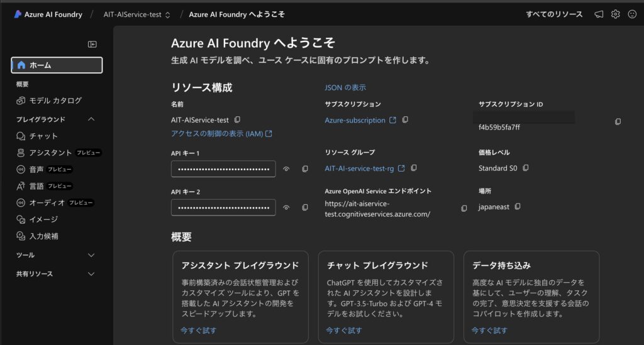This screenshot has height=345, width=644.
Task: Click subscription ID ending f4b59b5fa7ff
Action: click(x=499, y=127)
